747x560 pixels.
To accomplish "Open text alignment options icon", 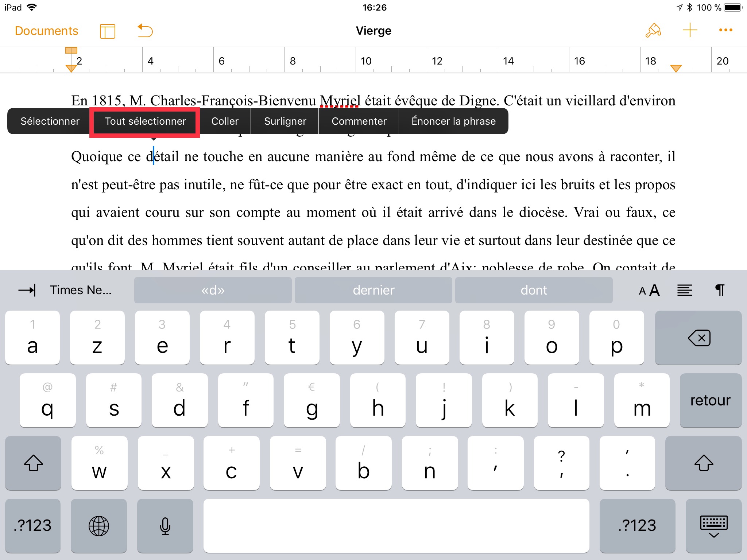I will (685, 290).
